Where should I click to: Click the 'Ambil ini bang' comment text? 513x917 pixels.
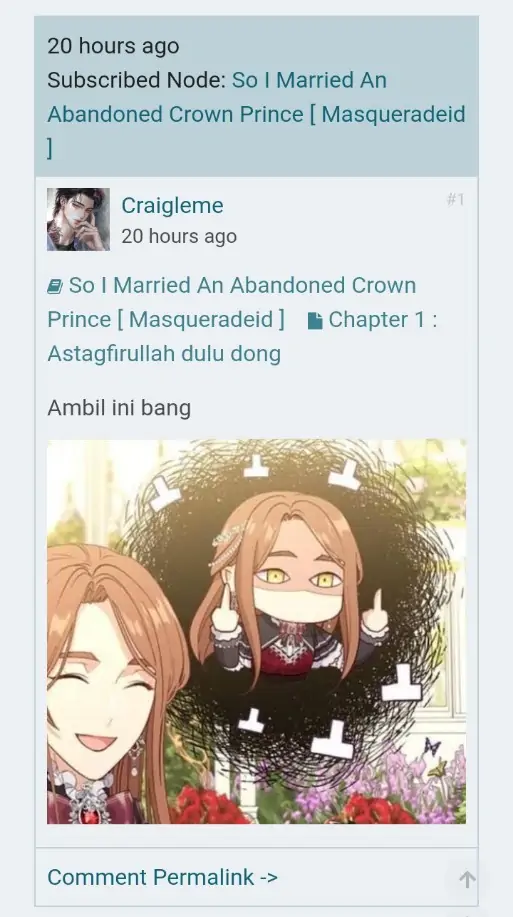pos(119,408)
